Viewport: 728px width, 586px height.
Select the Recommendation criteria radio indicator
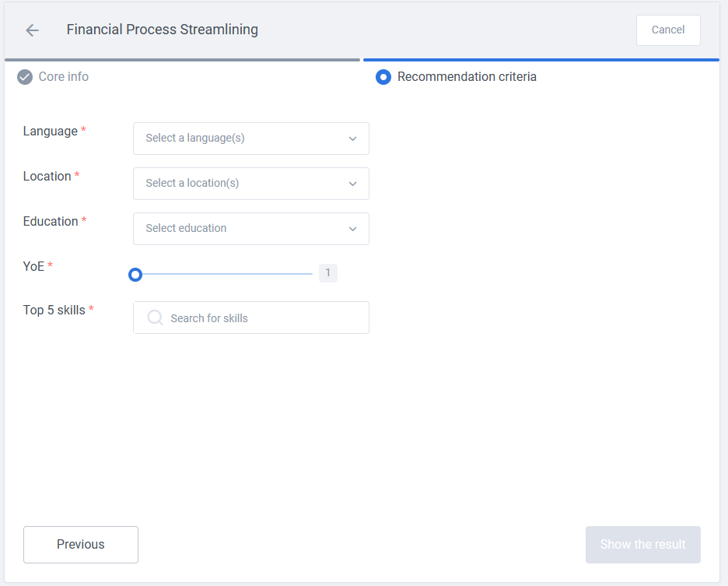point(383,77)
